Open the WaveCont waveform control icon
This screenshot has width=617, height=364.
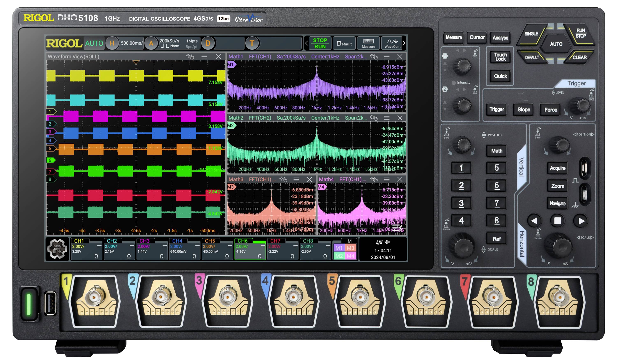click(x=393, y=43)
